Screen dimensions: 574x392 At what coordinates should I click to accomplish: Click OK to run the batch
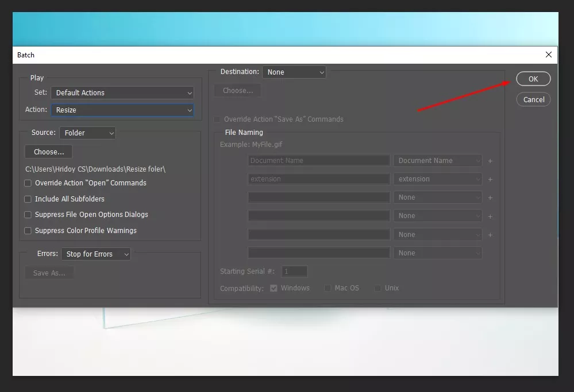[x=533, y=79]
